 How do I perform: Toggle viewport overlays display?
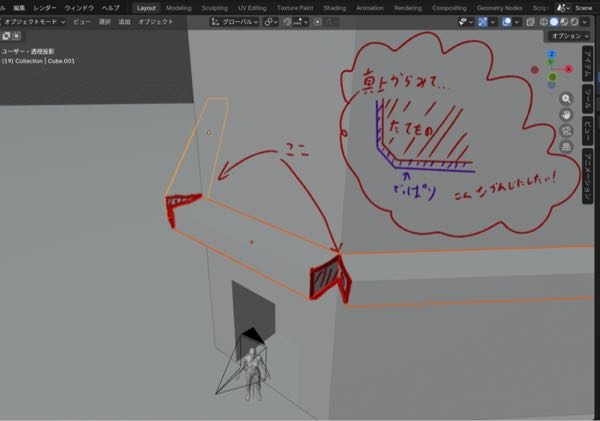click(x=507, y=22)
